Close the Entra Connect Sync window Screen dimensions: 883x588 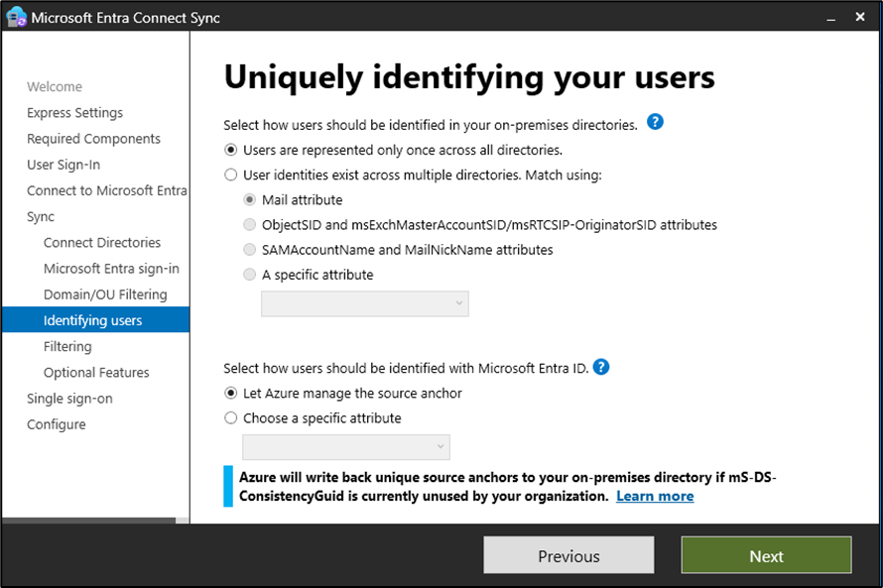[x=859, y=18]
